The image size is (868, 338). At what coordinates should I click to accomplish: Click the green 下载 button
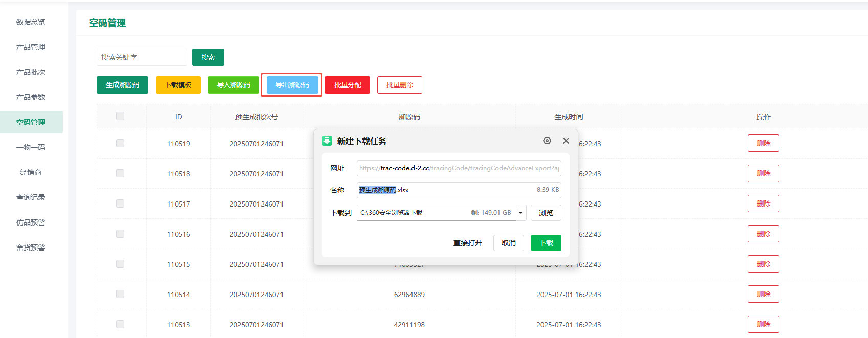click(546, 243)
